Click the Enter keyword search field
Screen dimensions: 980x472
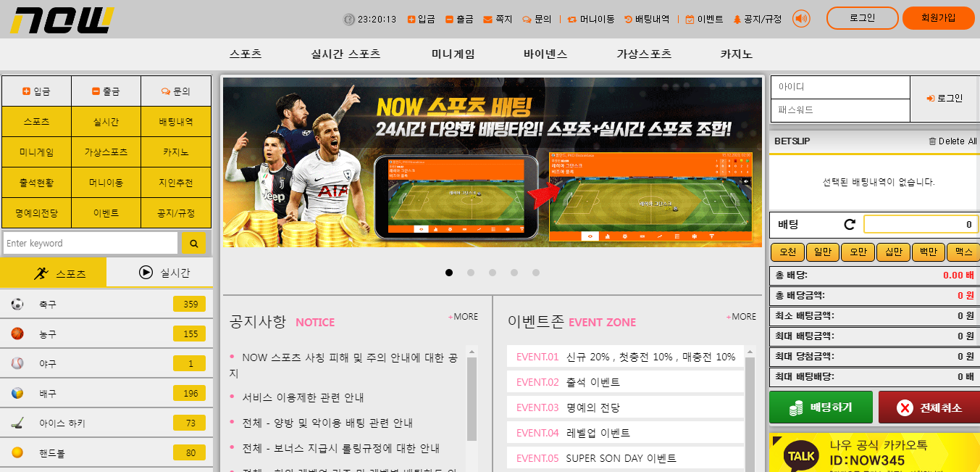(91, 243)
